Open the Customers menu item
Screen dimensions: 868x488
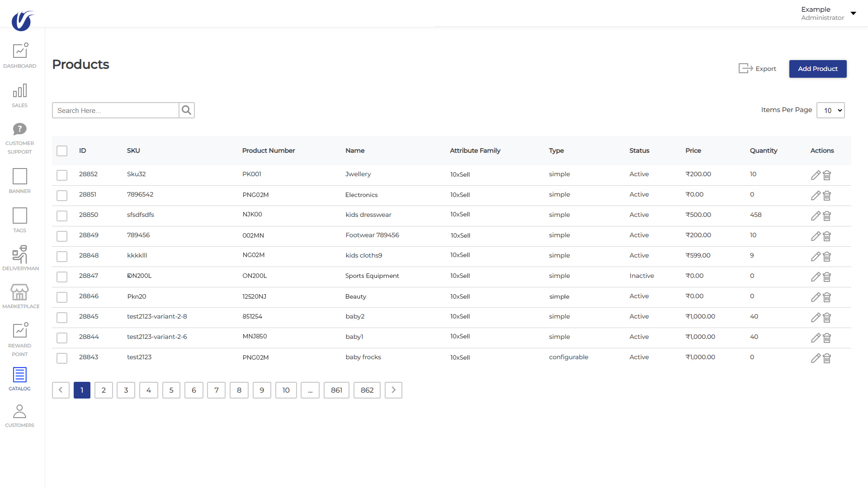click(x=20, y=416)
